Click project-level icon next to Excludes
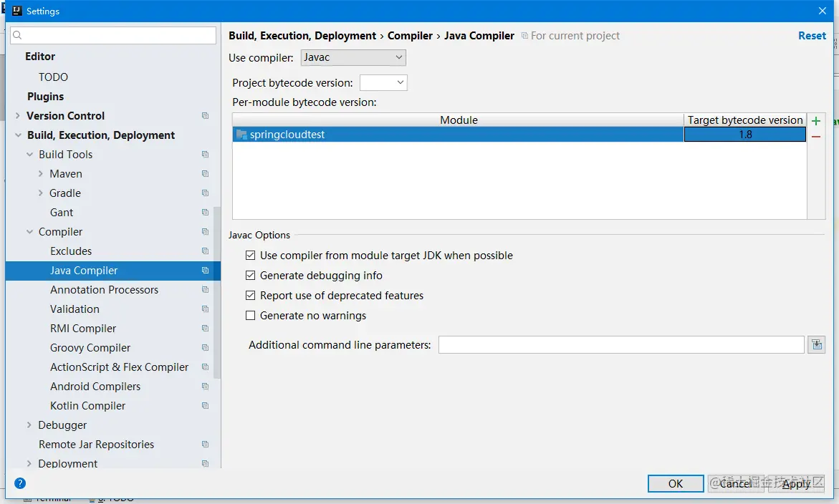839x504 pixels. point(205,251)
